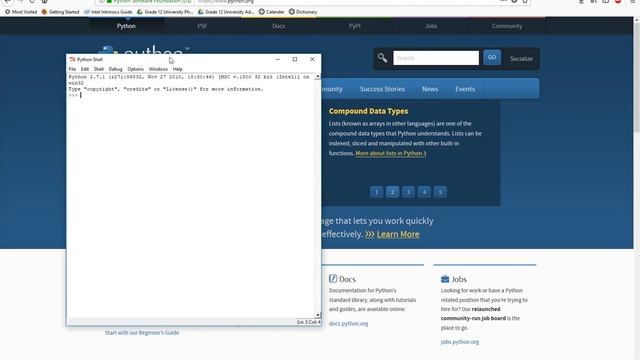Click the Docs section heading
The image size is (640, 360).
pyautogui.click(x=347, y=280)
